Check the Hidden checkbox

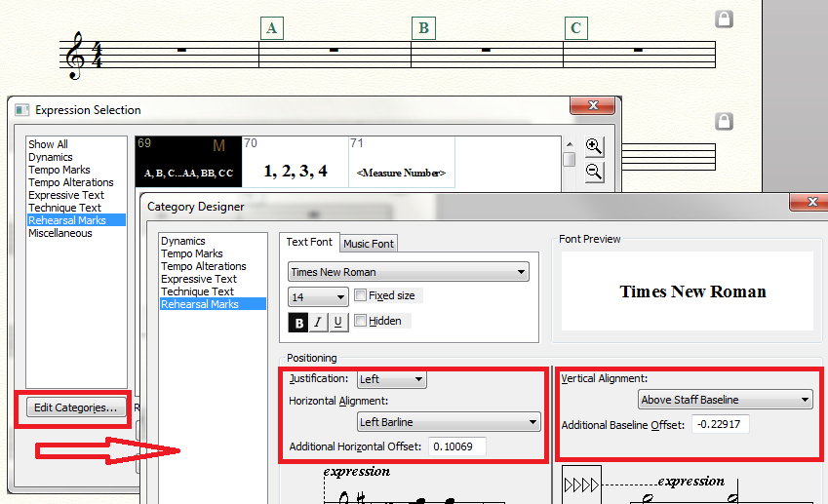(x=362, y=321)
